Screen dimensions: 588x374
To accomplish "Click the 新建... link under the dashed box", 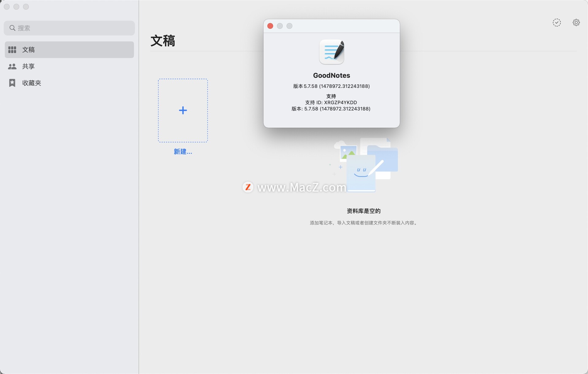I will pyautogui.click(x=183, y=152).
